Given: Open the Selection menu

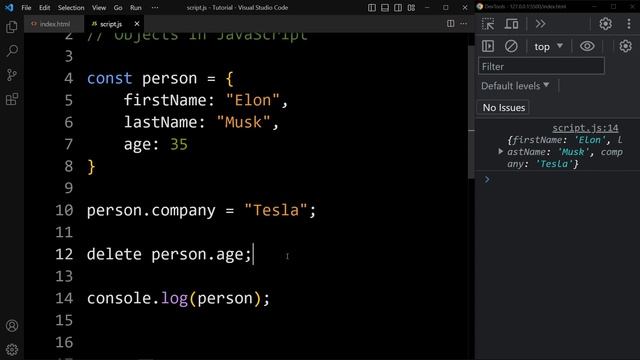Looking at the screenshot, I should (71, 8).
